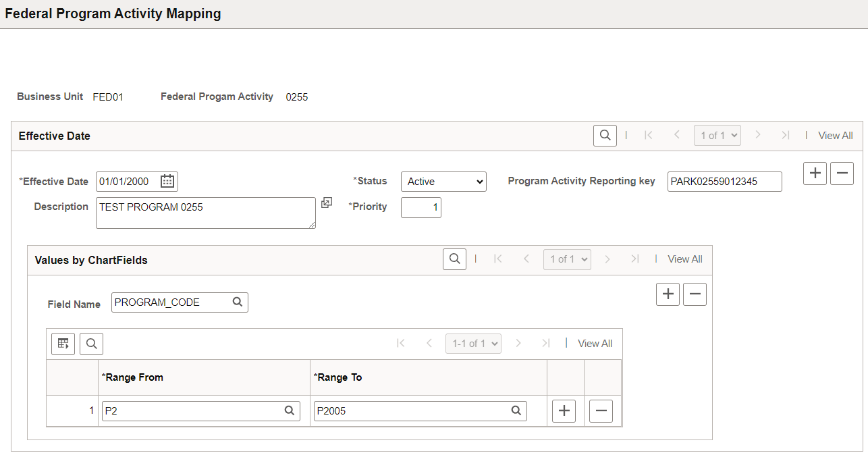Open the lookup for Range From value P2

290,410
